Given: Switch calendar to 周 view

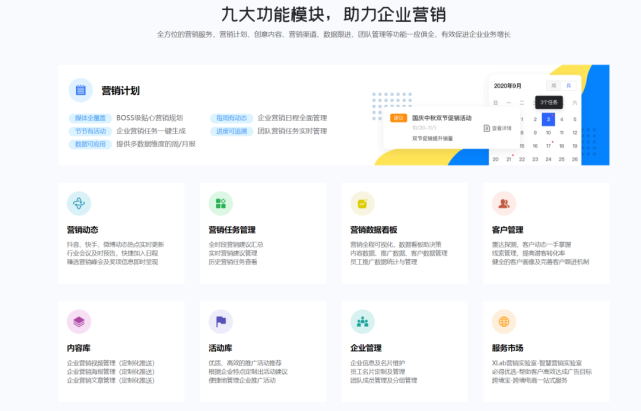Looking at the screenshot, I should click(554, 85).
